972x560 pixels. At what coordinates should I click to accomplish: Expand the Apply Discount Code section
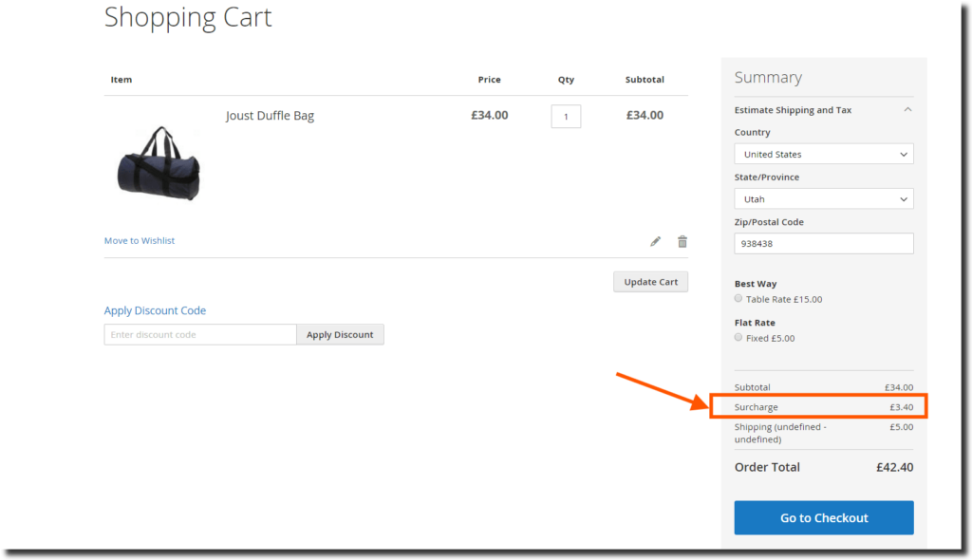(x=155, y=310)
